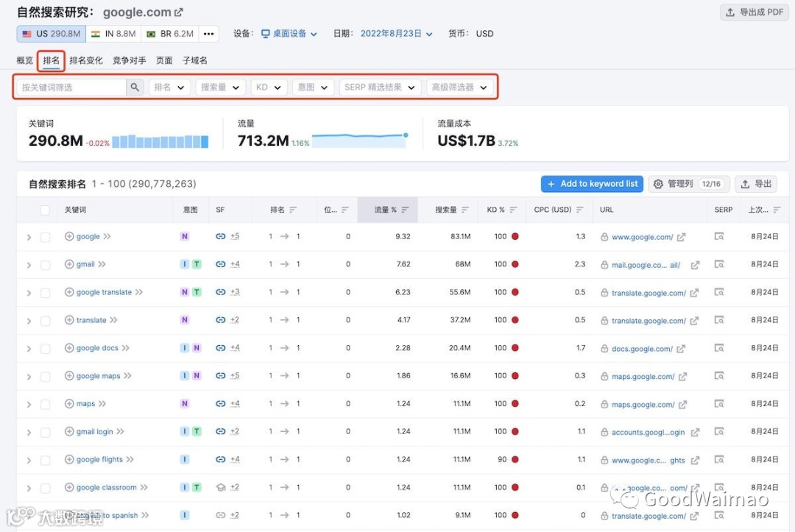Add keyword google via plus icon
The width and height of the screenshot is (795, 532).
[69, 236]
